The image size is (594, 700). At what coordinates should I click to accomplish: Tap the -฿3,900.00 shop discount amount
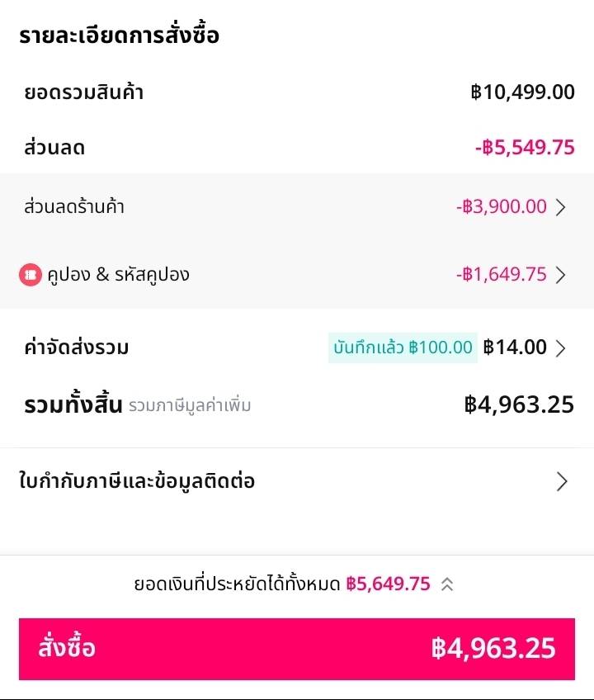pos(502,206)
